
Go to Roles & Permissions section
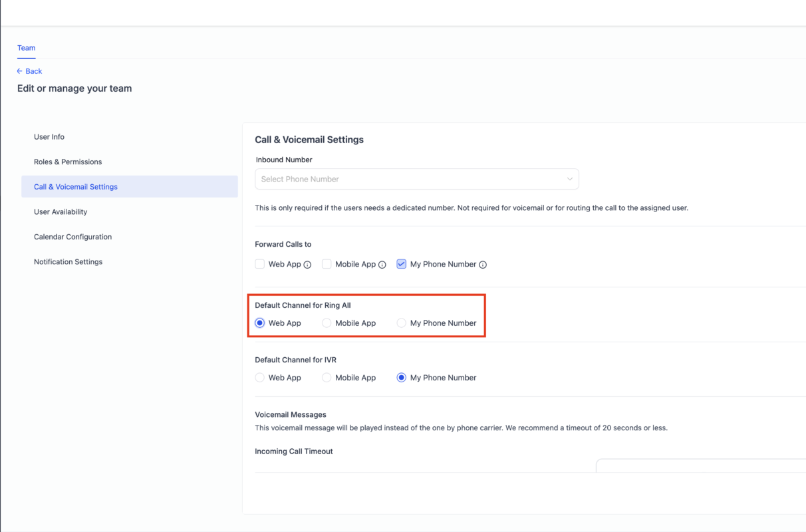(68, 162)
